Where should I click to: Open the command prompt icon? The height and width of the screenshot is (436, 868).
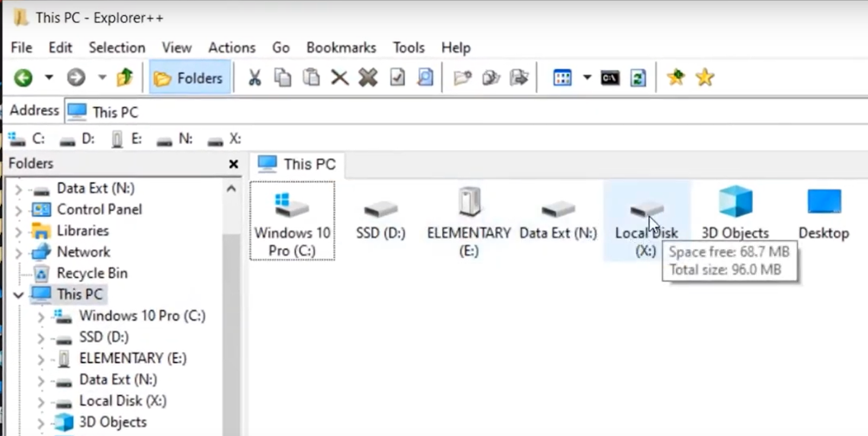tap(610, 78)
